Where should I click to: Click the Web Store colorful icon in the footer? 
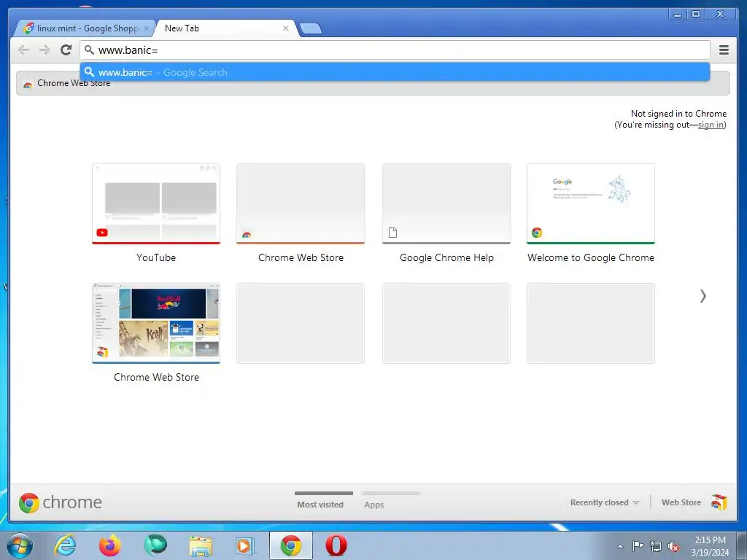(719, 502)
